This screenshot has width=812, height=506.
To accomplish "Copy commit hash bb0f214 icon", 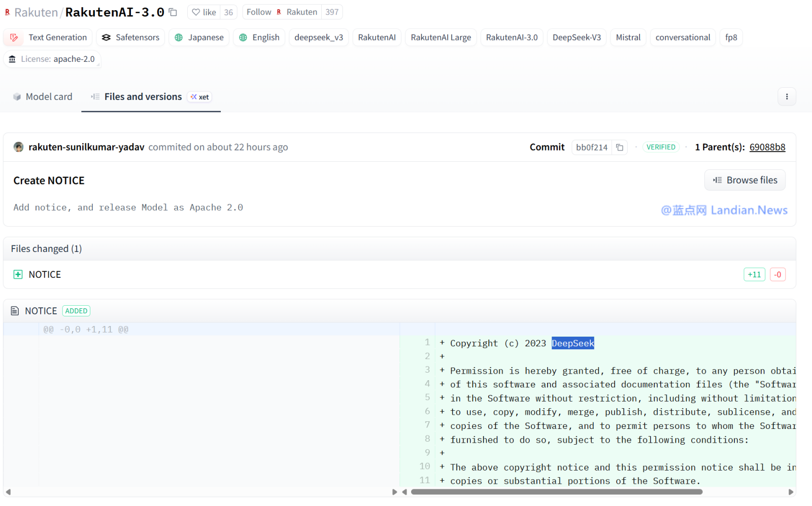I will coord(620,148).
